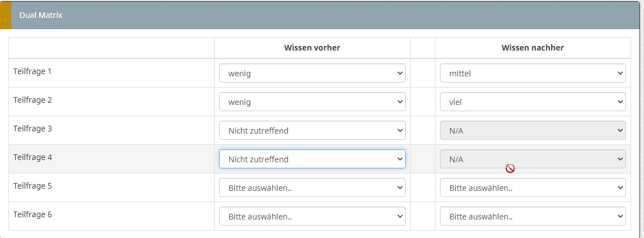644x238 pixels.
Task: Open Teilfrage 3 'Nicht zutreffend' dropdown
Action: [312, 130]
